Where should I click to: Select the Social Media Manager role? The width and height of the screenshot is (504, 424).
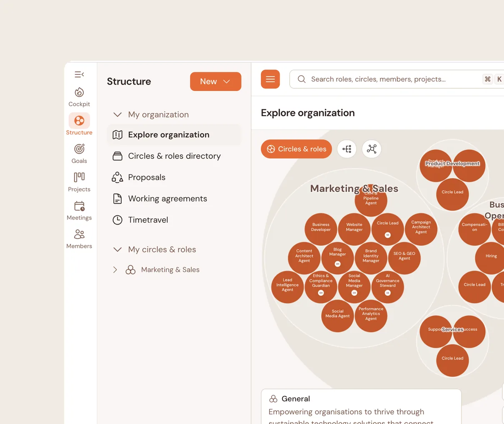[354, 287]
